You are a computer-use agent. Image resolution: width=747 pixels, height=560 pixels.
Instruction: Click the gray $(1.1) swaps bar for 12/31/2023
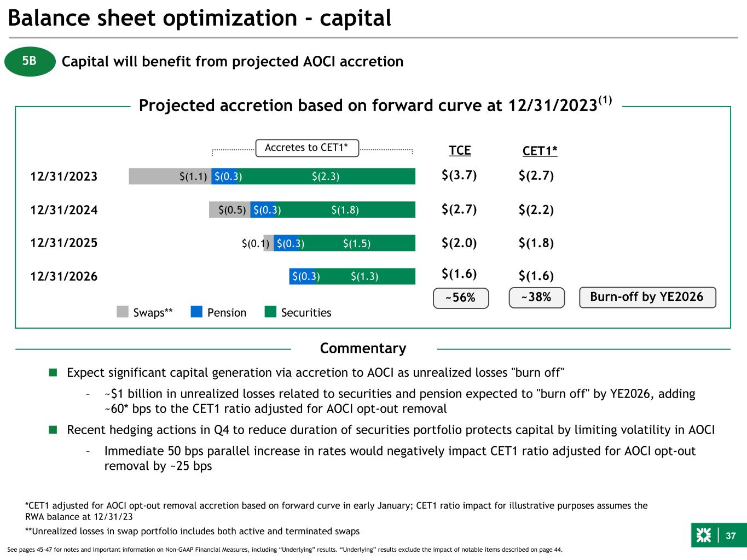coord(170,176)
